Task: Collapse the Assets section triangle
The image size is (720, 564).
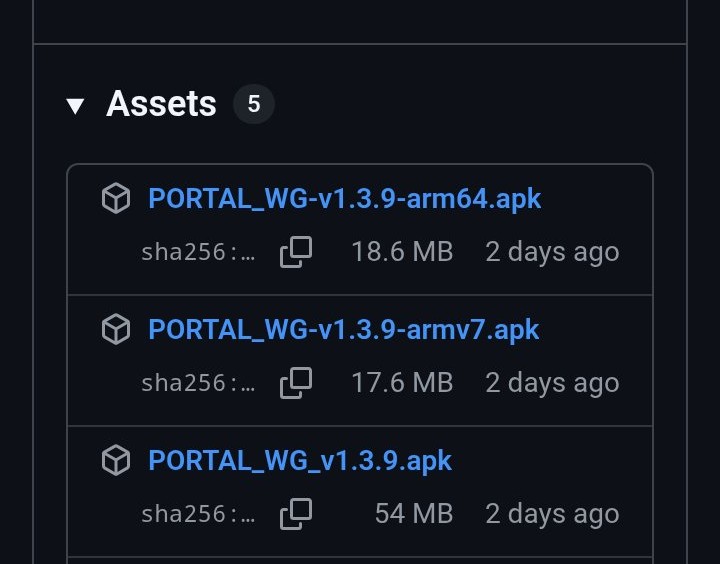Action: coord(75,105)
